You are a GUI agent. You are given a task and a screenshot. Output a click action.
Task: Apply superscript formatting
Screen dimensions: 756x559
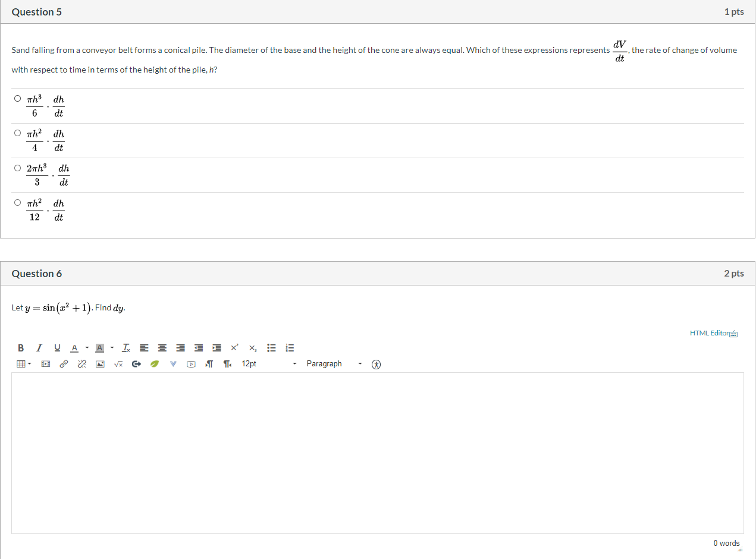[x=235, y=348]
